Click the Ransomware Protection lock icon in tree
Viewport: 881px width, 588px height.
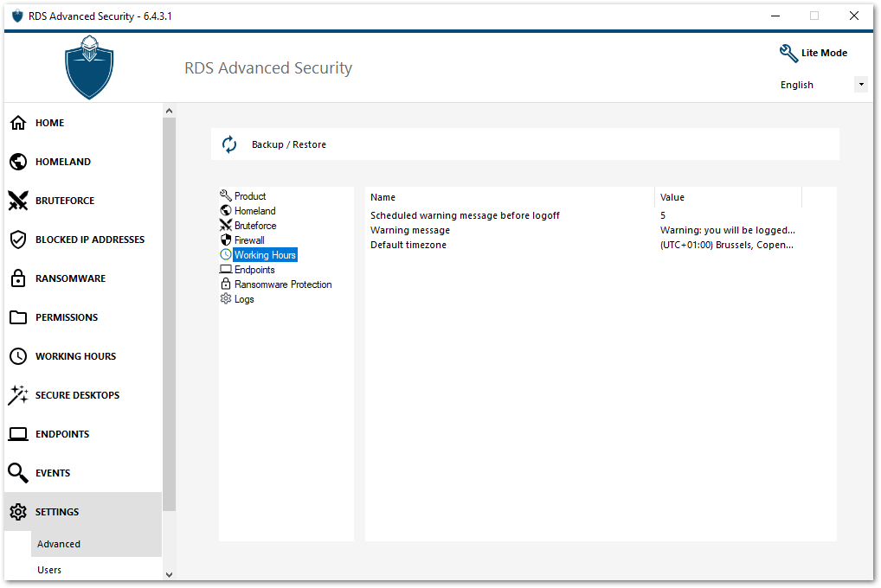point(226,284)
